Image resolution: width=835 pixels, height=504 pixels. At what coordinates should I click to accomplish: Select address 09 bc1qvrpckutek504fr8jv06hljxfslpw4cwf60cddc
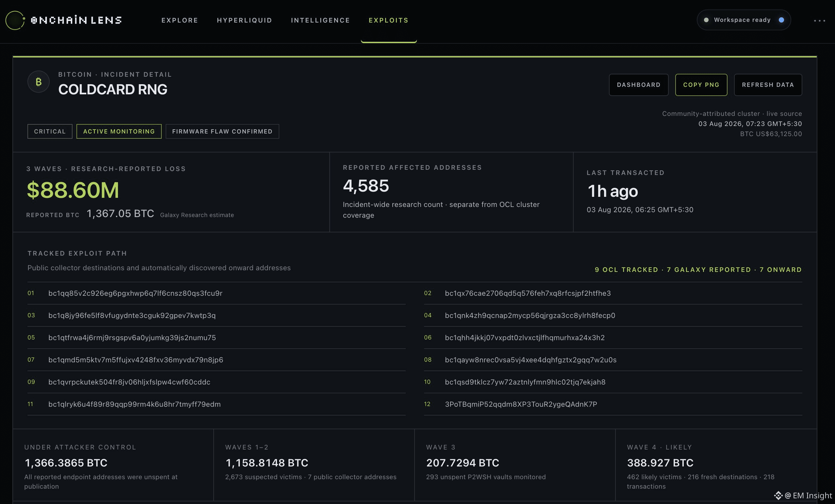tap(217, 382)
